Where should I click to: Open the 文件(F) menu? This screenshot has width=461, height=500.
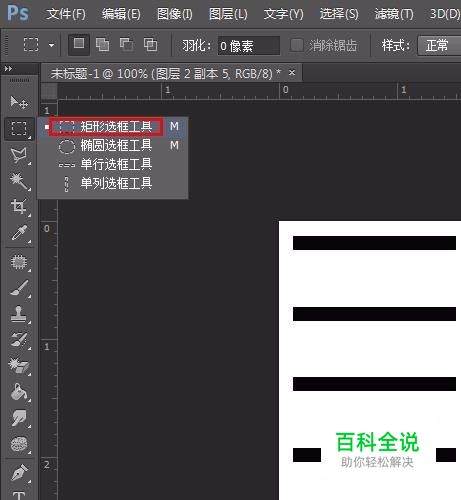click(66, 14)
